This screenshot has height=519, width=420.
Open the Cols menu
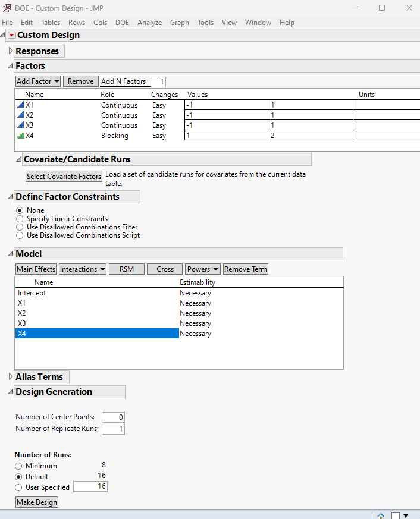tap(100, 23)
